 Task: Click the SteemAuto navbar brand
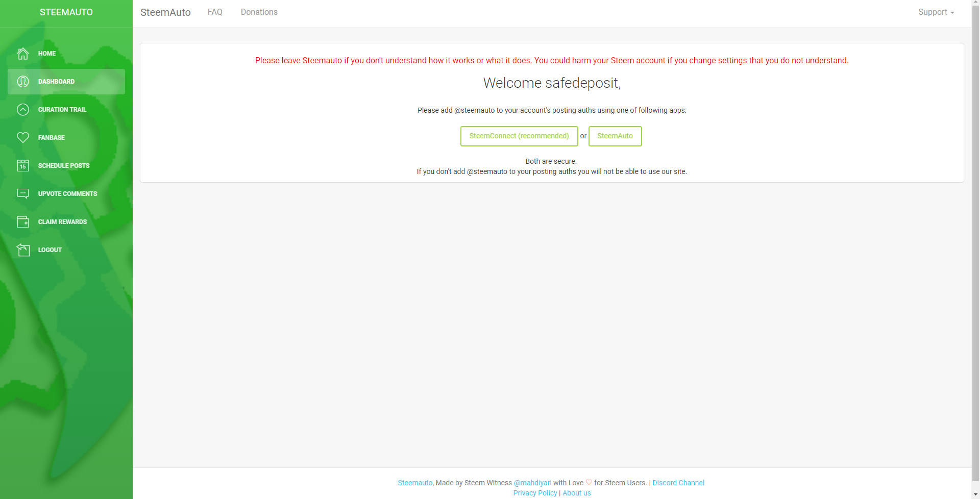click(x=165, y=12)
